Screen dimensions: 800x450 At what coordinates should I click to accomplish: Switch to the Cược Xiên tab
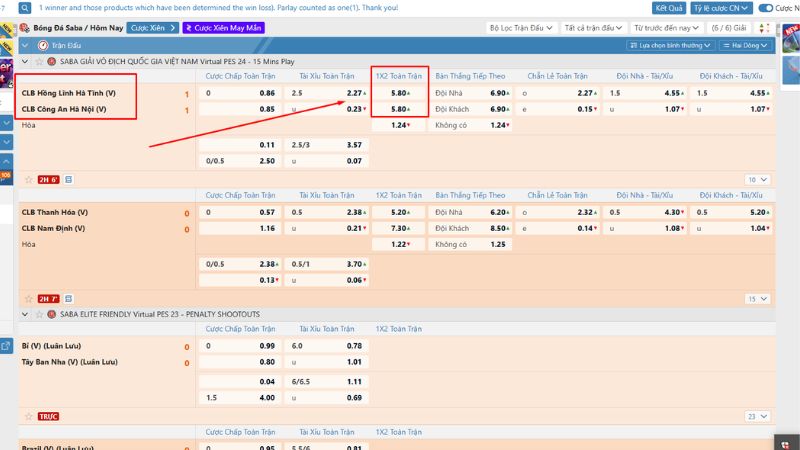(153, 28)
